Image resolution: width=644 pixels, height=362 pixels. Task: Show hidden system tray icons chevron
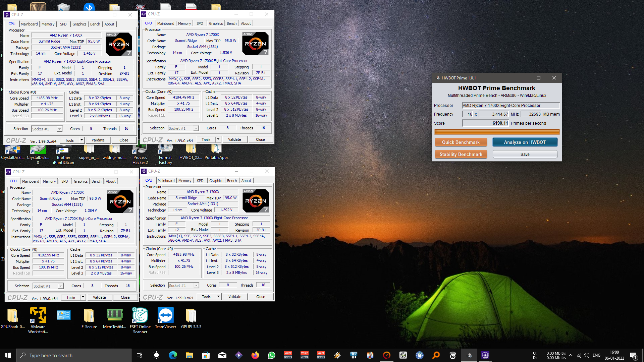click(570, 355)
